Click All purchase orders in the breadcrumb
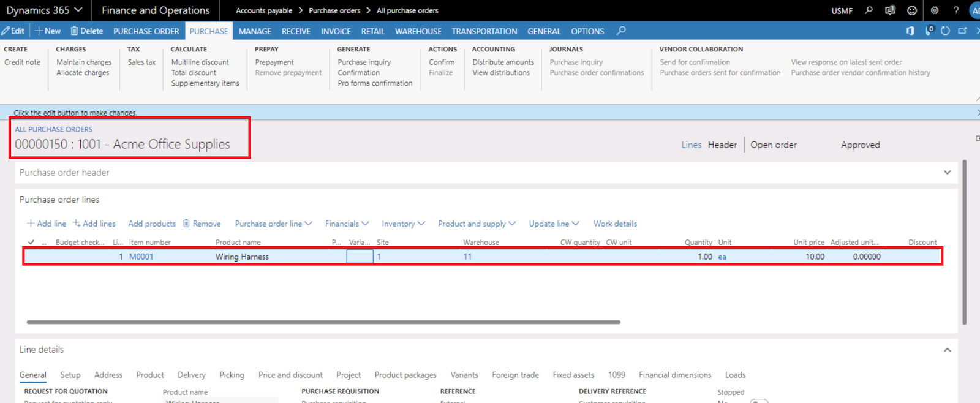Viewport: 980px width, 403px height. pyautogui.click(x=407, y=11)
